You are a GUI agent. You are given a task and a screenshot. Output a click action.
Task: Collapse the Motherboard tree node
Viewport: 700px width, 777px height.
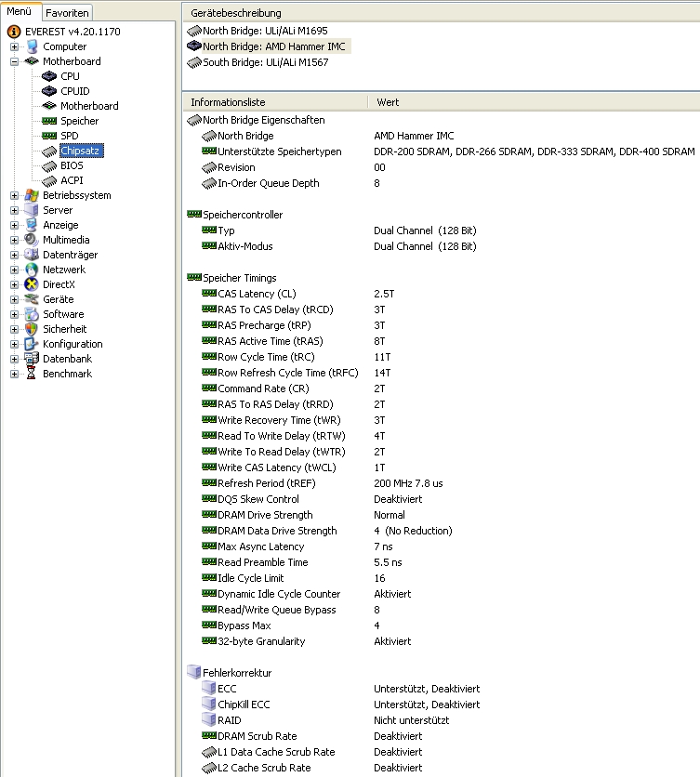(14, 61)
